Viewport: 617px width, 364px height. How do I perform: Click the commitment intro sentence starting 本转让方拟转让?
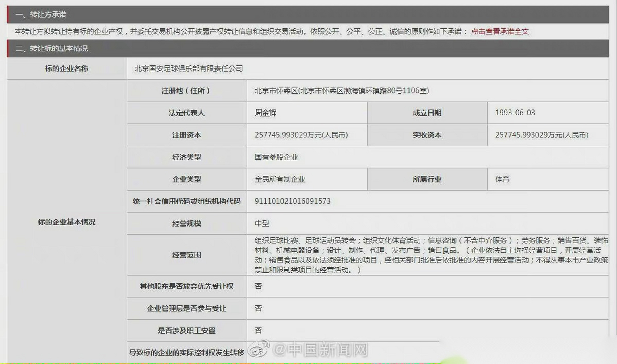point(241,31)
